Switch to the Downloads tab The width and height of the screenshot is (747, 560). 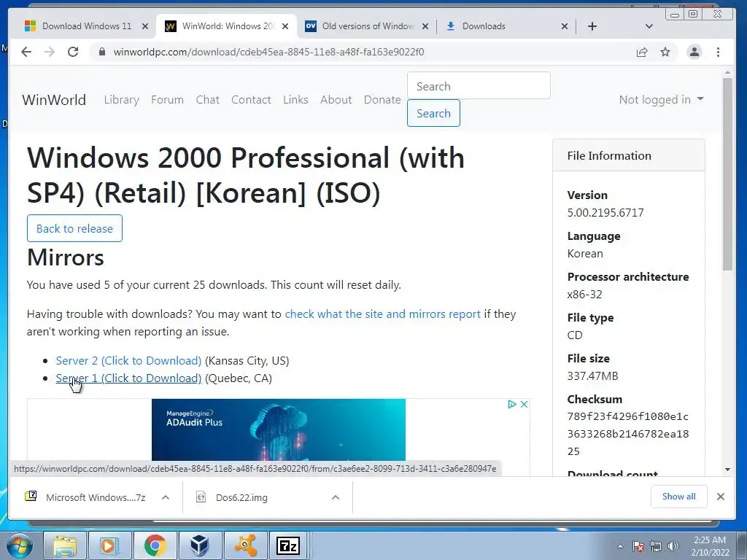click(505, 26)
